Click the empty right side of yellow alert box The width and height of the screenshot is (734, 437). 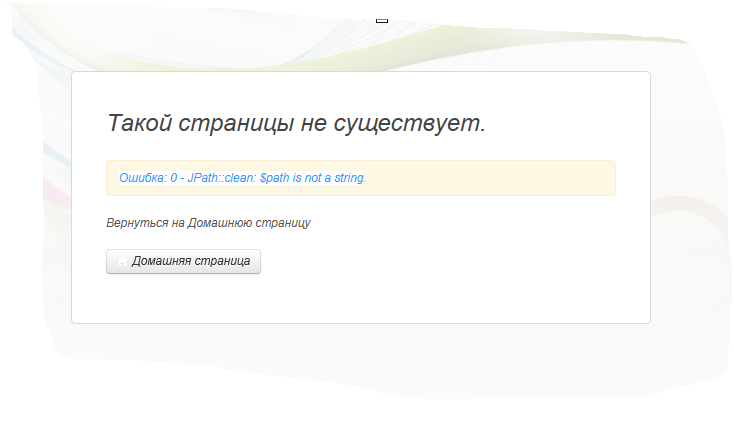point(500,178)
